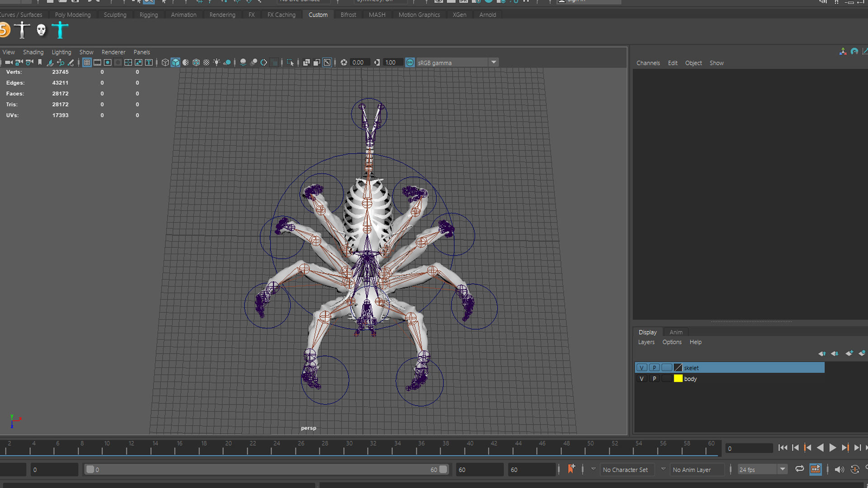Toggle textured display mode
This screenshot has height=488, width=868.
pyautogui.click(x=206, y=62)
